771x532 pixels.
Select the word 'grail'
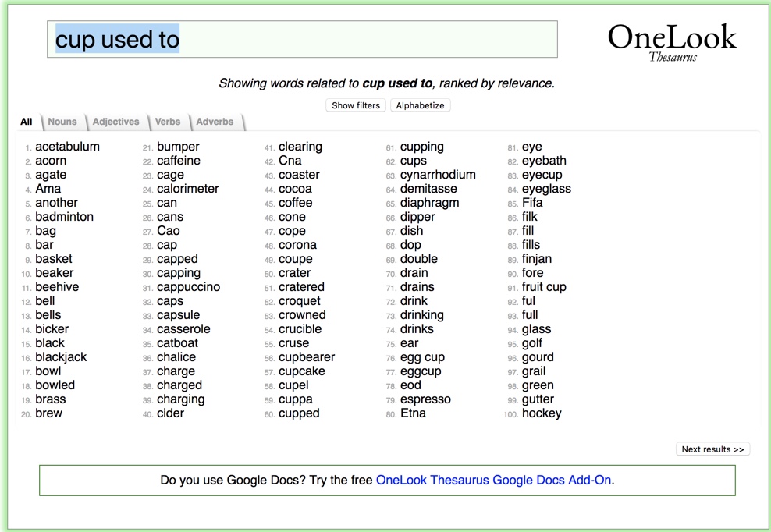pyautogui.click(x=534, y=371)
